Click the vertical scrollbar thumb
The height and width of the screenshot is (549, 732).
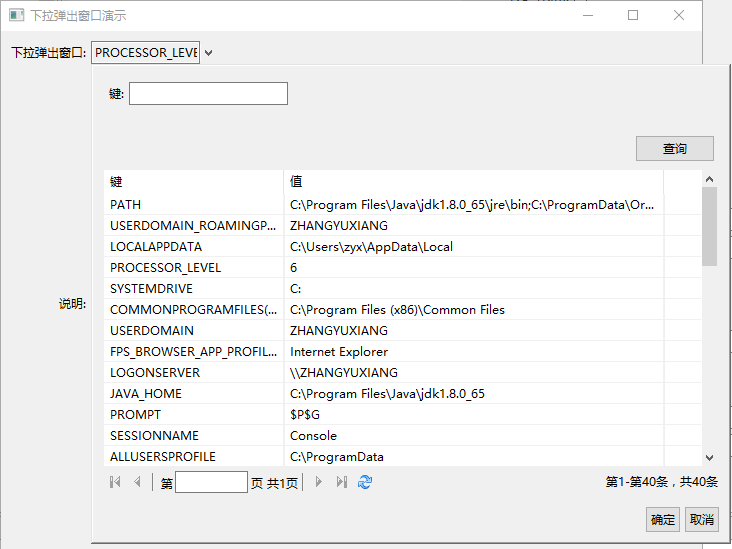[710, 226]
